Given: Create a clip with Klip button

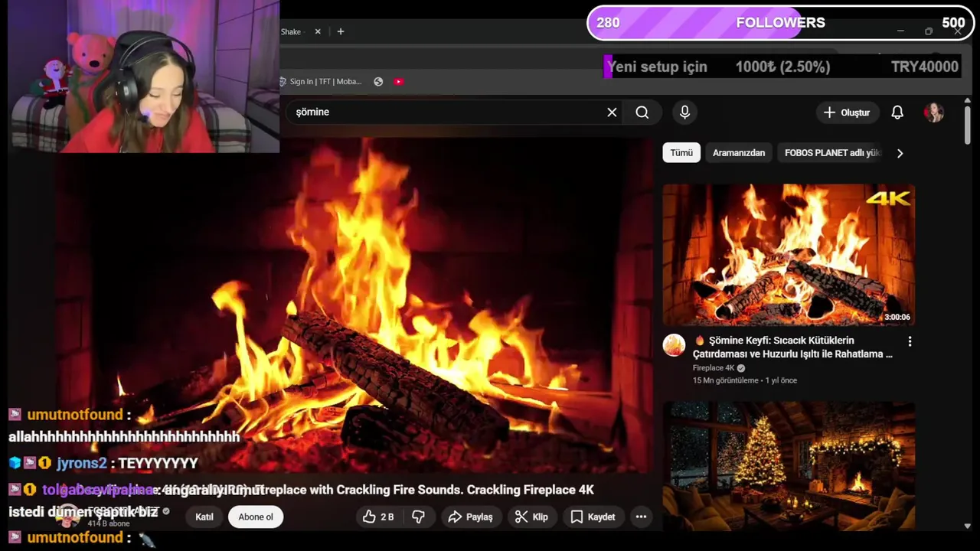Looking at the screenshot, I should pos(531,517).
